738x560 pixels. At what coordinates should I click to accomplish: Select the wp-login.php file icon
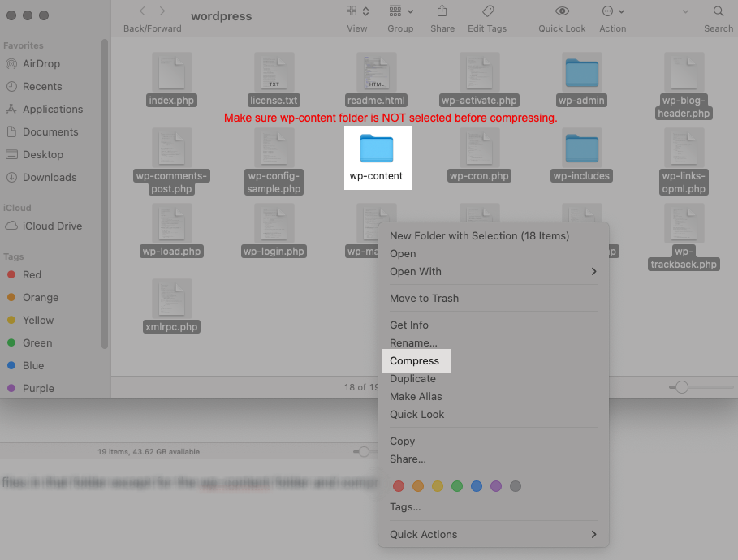(274, 223)
